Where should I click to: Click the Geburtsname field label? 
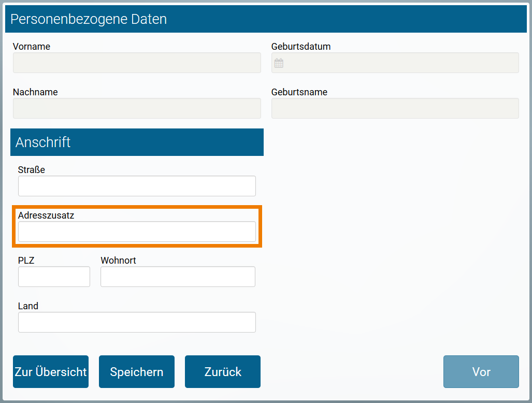coord(299,92)
